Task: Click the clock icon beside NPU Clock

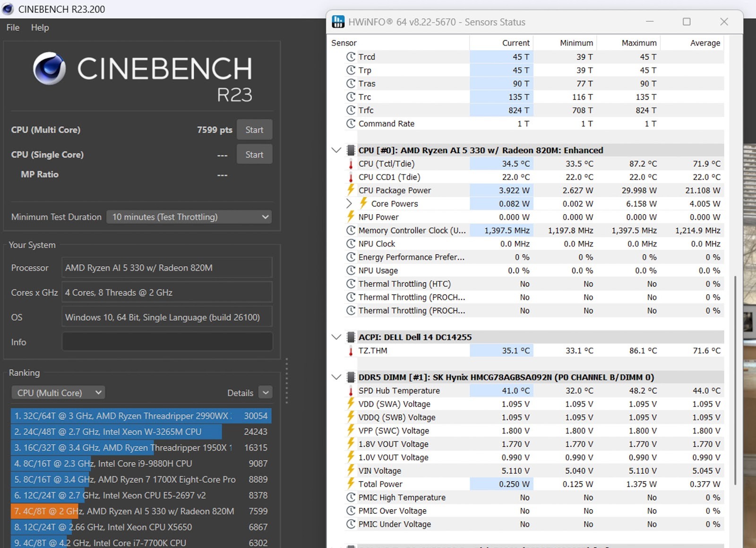Action: coord(351,244)
